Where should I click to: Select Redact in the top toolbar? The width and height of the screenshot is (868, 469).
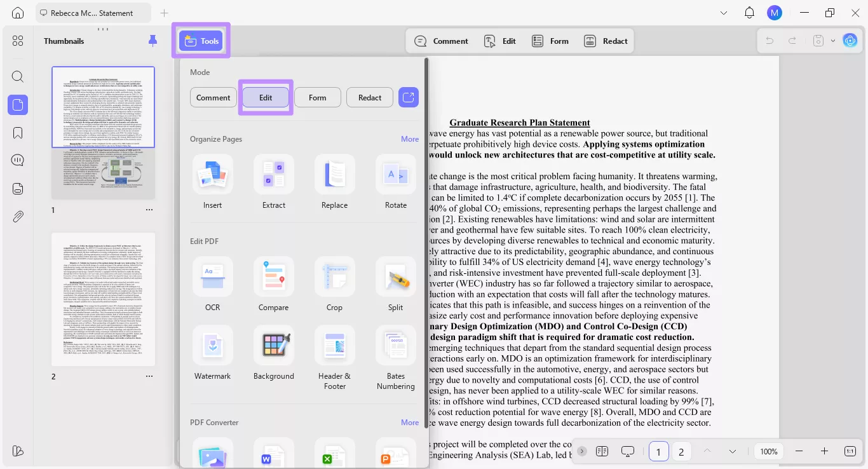606,41
